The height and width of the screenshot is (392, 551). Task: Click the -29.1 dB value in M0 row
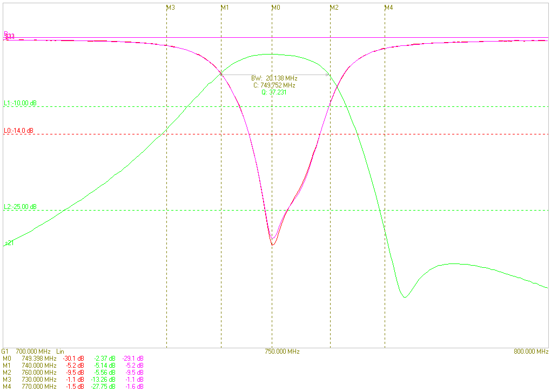coord(133,359)
